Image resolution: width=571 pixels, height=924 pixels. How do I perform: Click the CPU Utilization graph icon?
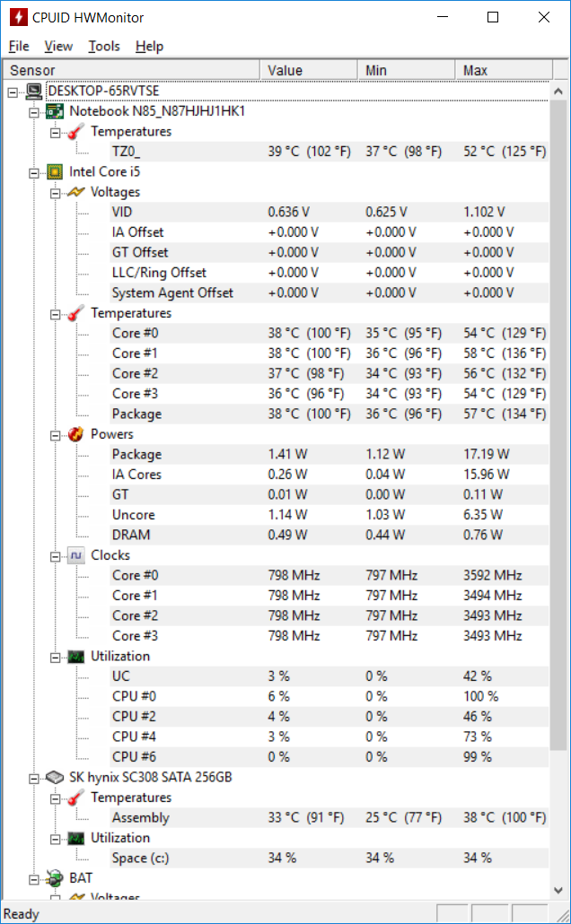(x=75, y=657)
